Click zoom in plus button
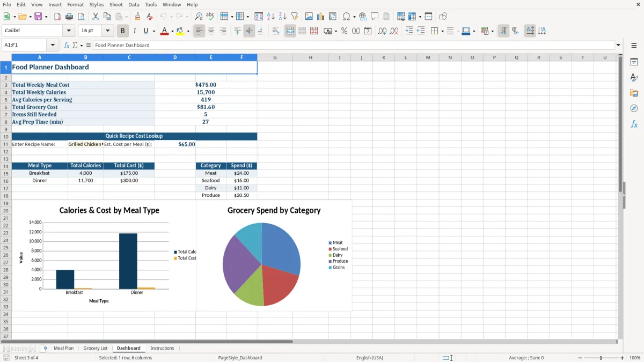 (623, 358)
